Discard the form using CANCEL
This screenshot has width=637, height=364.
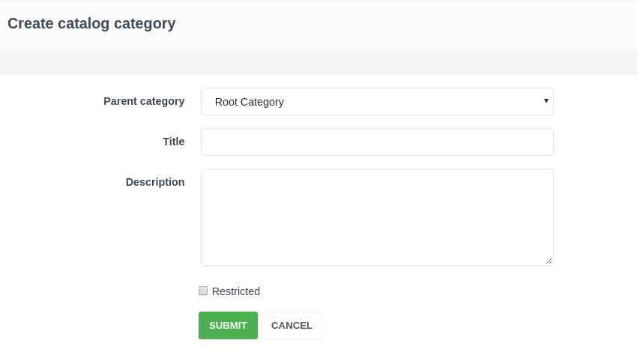point(292,325)
